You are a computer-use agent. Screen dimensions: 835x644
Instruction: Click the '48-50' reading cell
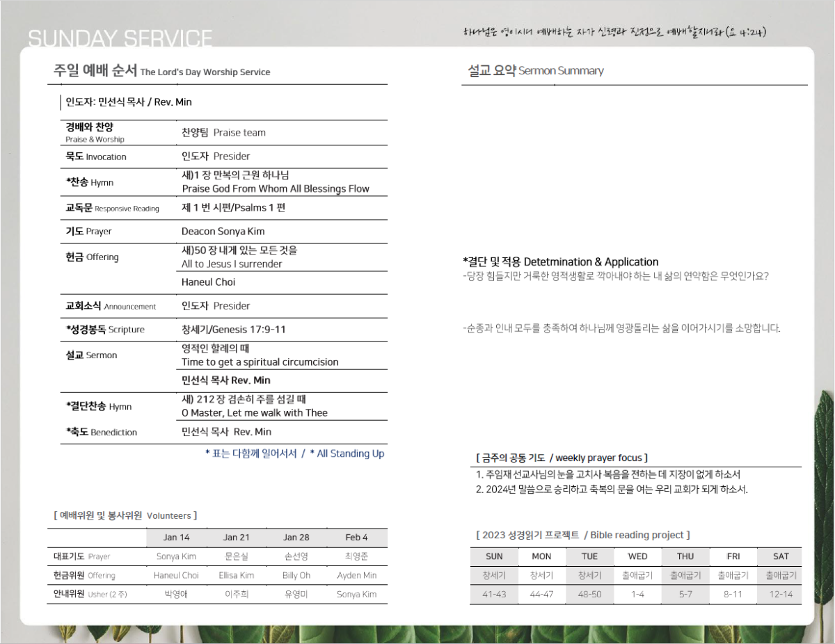click(x=589, y=595)
